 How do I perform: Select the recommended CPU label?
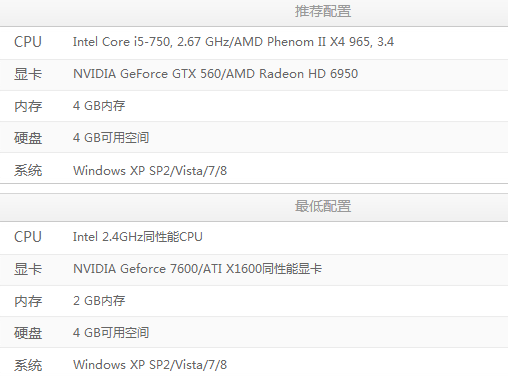tap(28, 42)
